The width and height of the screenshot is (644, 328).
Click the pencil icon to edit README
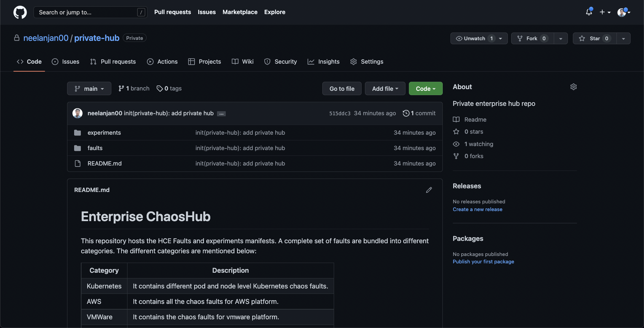(x=429, y=190)
